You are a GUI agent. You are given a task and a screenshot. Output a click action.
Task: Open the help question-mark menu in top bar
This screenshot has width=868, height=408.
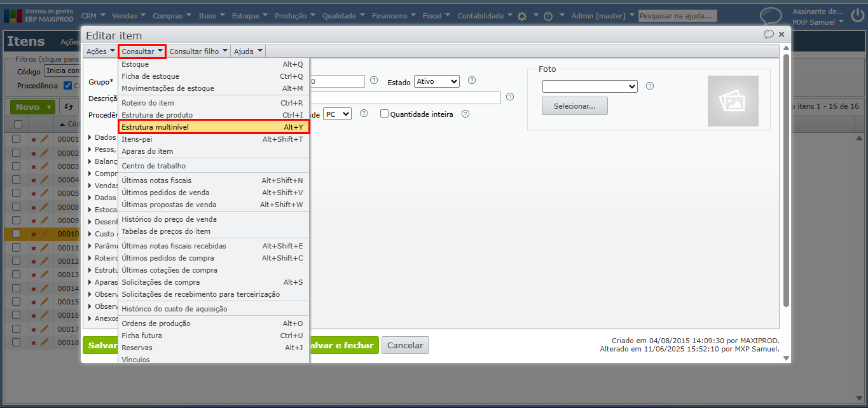[548, 17]
